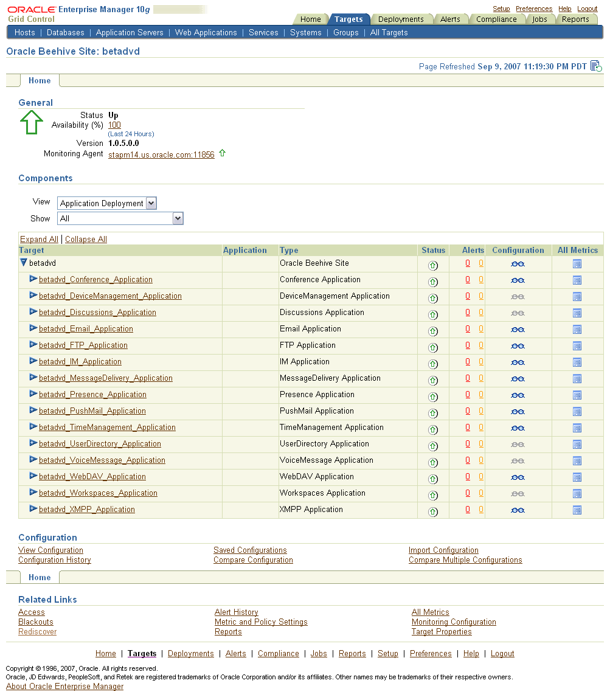Click critical alerts count for betadvd site row
The height and width of the screenshot is (700, 610).
point(468,263)
